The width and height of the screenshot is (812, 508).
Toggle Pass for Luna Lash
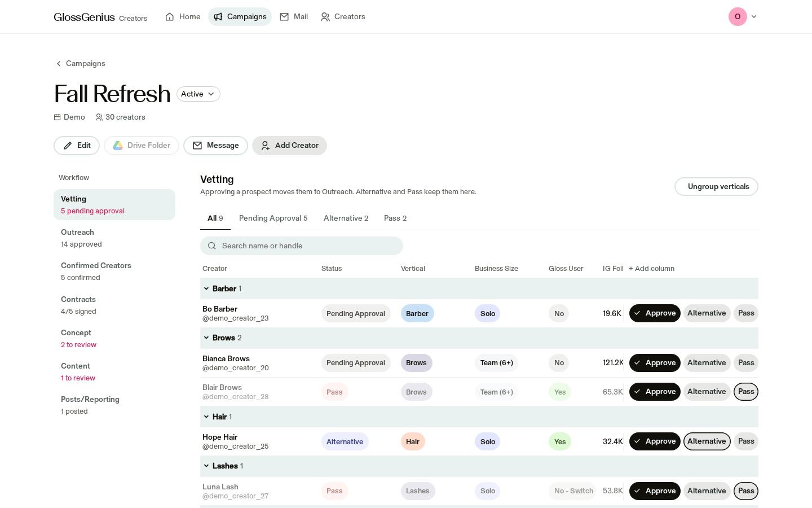pyautogui.click(x=746, y=491)
